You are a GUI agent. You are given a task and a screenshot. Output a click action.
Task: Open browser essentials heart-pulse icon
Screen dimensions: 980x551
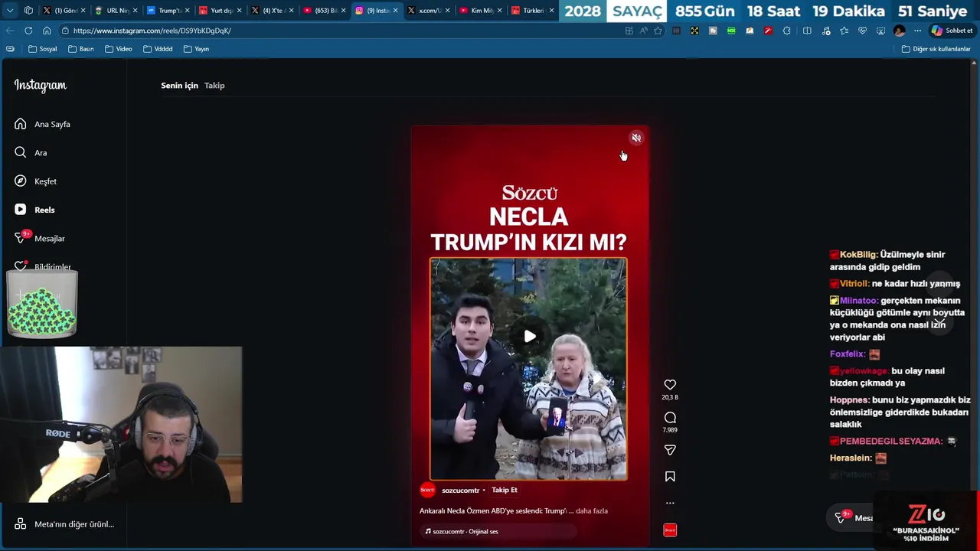862,31
